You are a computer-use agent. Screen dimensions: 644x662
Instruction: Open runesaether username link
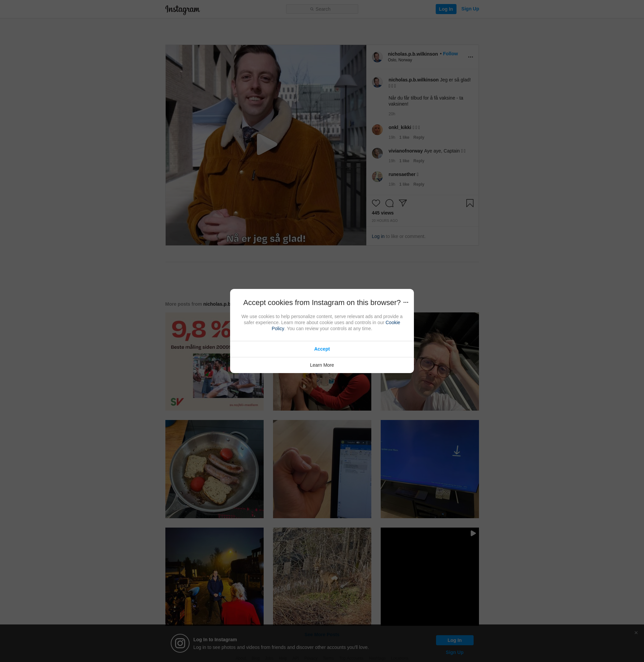[402, 174]
